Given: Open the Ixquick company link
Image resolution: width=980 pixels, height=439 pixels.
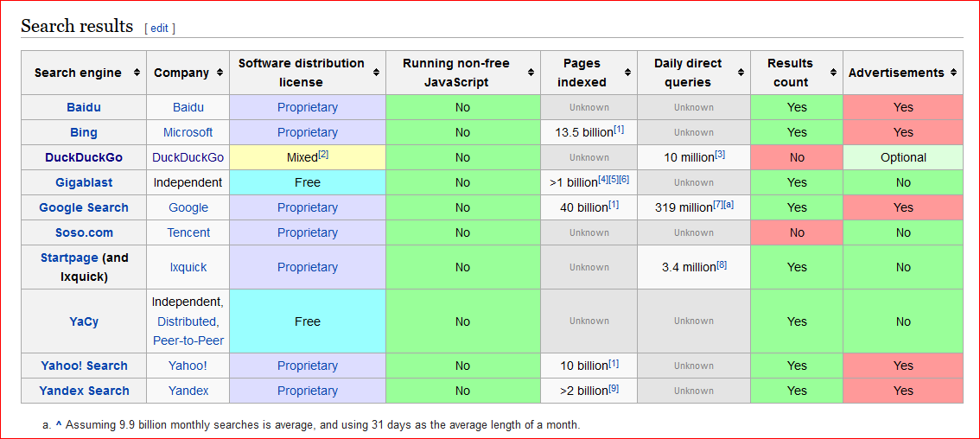Looking at the screenshot, I should (188, 267).
